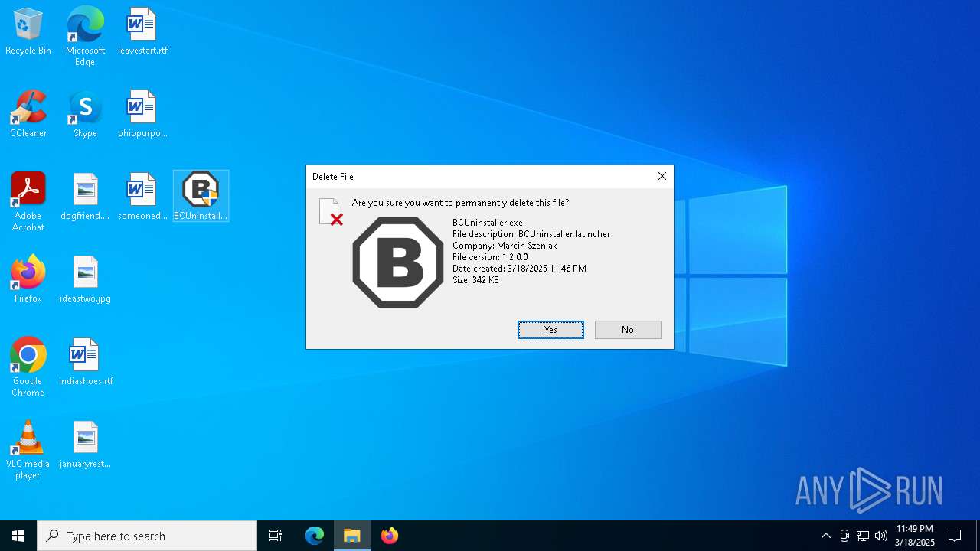This screenshot has height=551, width=980.
Task: Click the Meet Now tray icon
Action: (844, 536)
